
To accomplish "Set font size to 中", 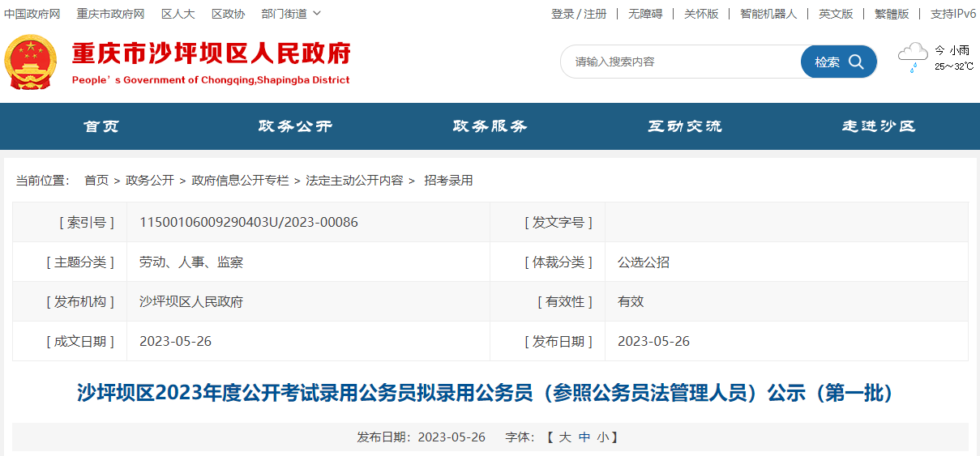I will point(584,437).
